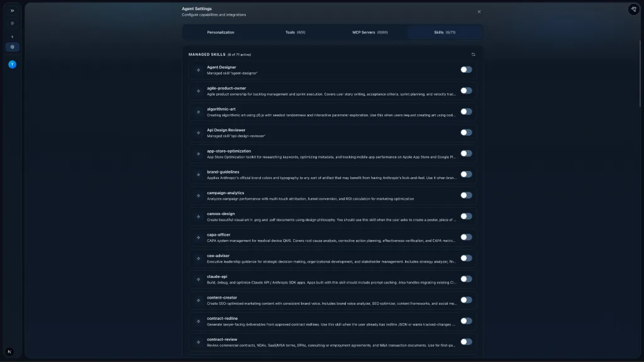
Task: Refresh the managed skills list
Action: tap(473, 55)
